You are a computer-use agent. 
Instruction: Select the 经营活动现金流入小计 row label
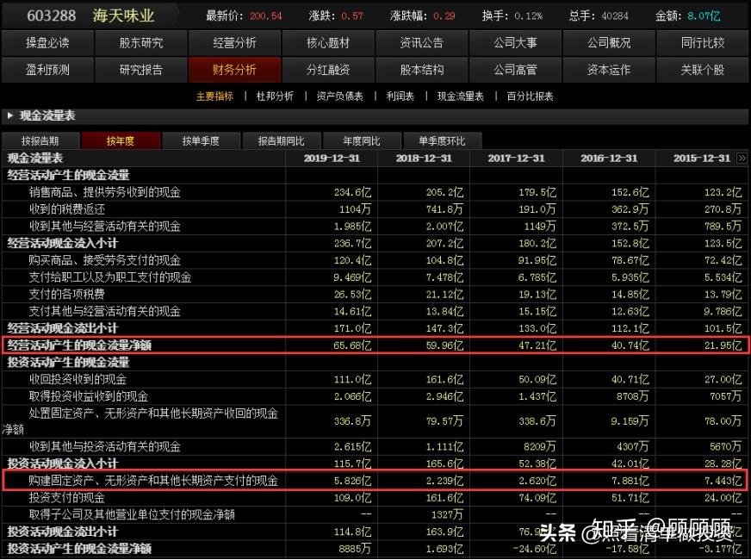click(x=62, y=243)
